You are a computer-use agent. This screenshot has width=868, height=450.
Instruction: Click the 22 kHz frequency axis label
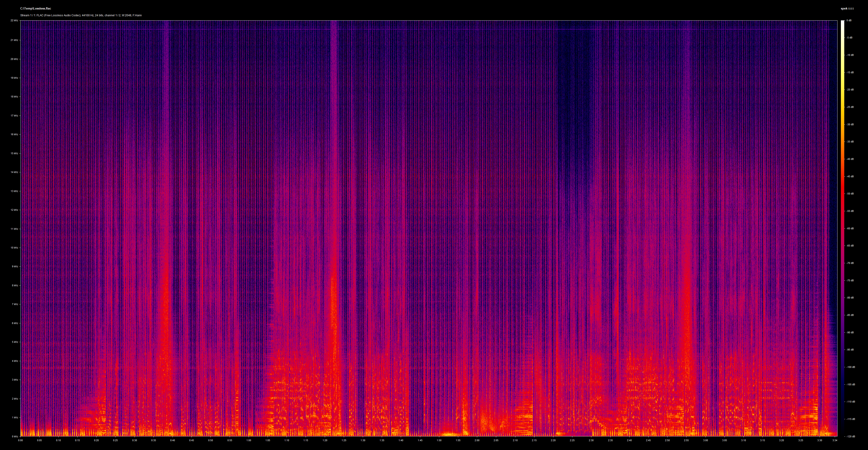[14, 21]
